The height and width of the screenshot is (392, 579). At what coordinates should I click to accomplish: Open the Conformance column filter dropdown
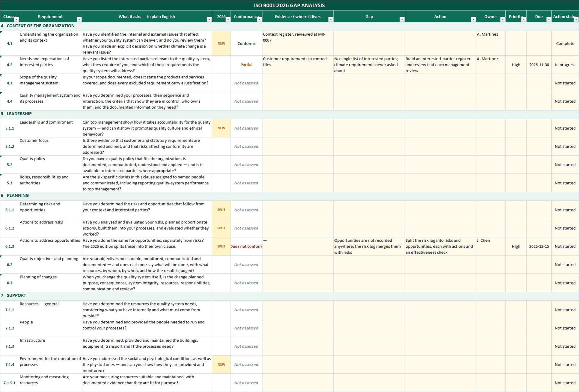point(260,19)
